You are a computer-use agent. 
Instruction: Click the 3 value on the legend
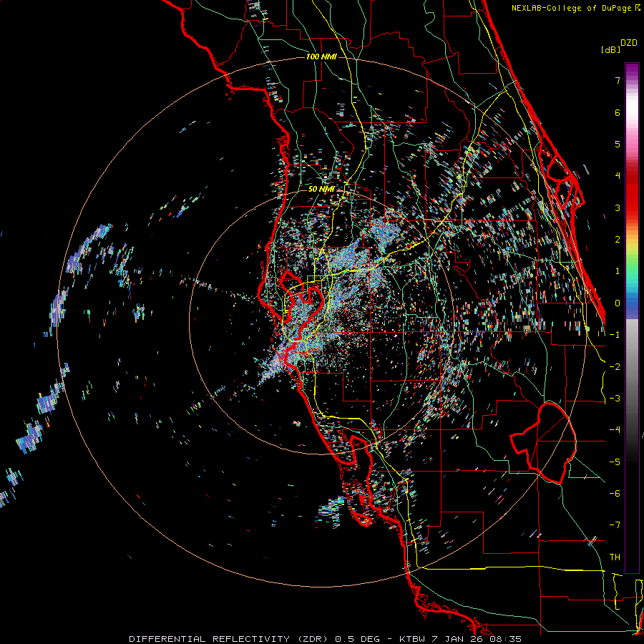tap(618, 208)
